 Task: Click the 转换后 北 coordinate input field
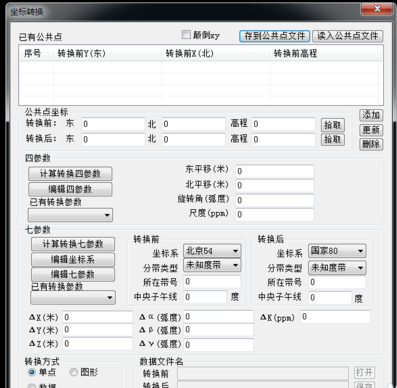(x=194, y=140)
